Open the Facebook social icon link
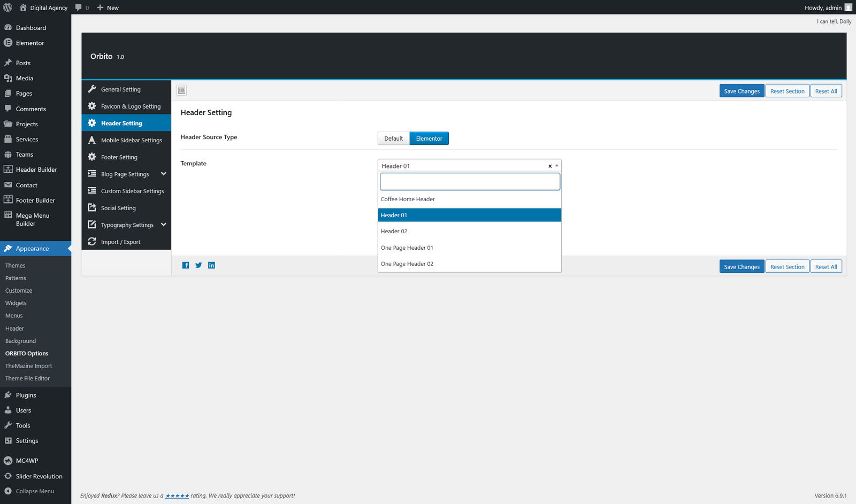 click(x=186, y=265)
